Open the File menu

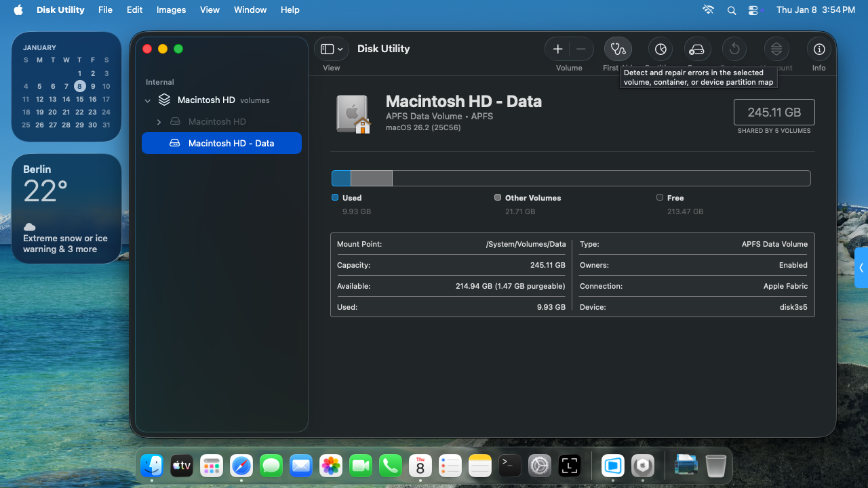(x=105, y=10)
